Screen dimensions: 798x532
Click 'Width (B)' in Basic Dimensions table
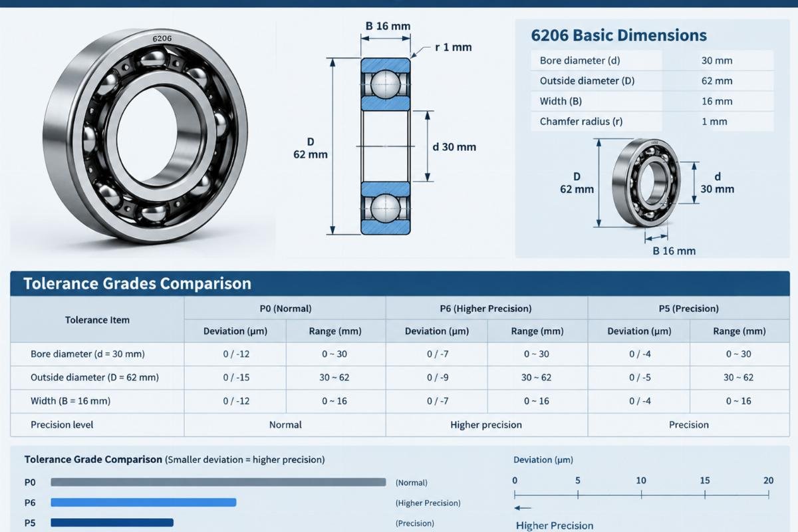tap(561, 101)
